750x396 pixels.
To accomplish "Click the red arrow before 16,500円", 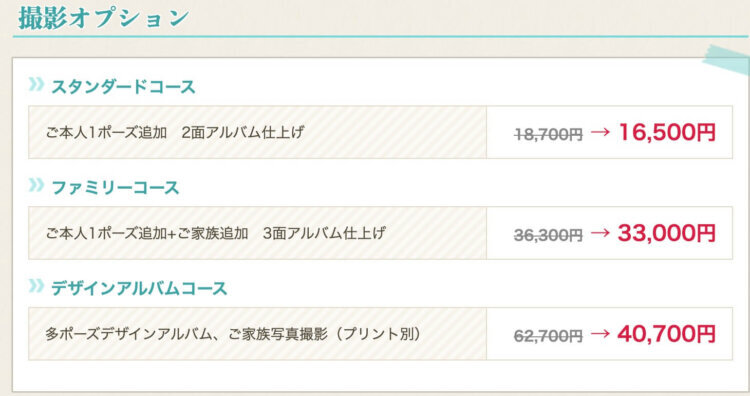I will 600,131.
